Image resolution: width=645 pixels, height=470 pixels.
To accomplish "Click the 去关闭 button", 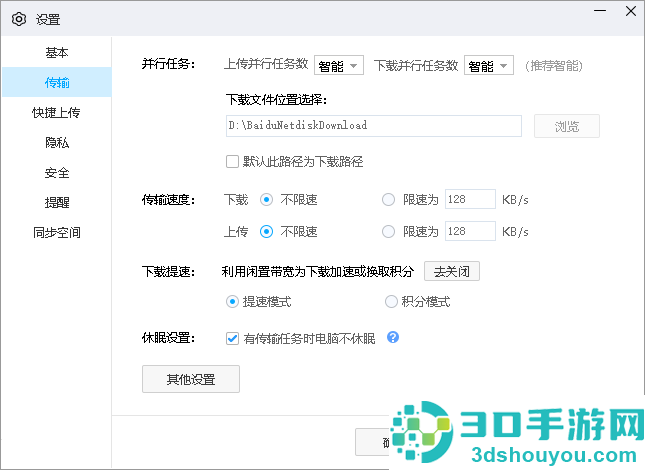I will [x=452, y=271].
